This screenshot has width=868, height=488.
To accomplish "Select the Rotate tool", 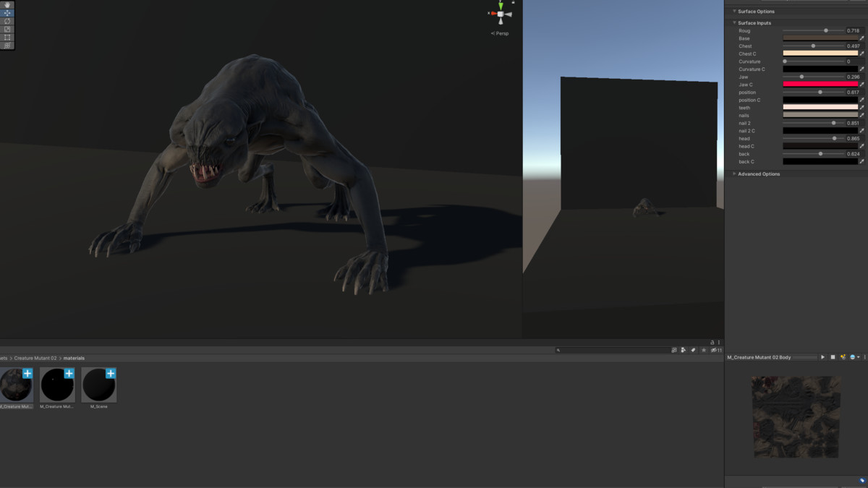I will pyautogui.click(x=7, y=21).
